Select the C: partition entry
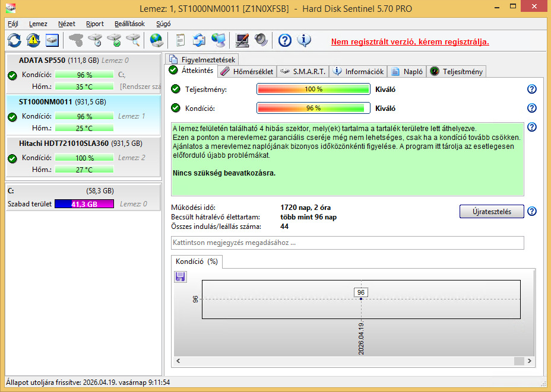The width and height of the screenshot is (551, 392). [x=84, y=197]
